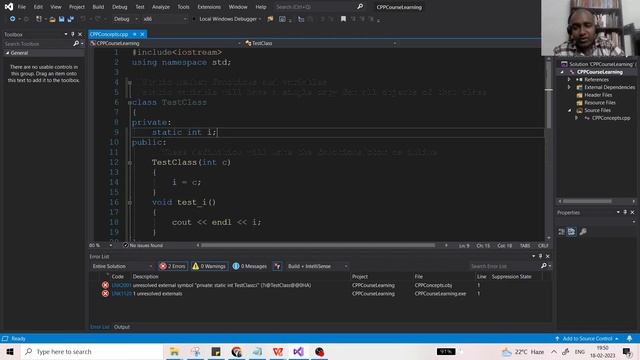Select the Header Files folder
Viewport: 640px width, 360px height.
point(598,95)
